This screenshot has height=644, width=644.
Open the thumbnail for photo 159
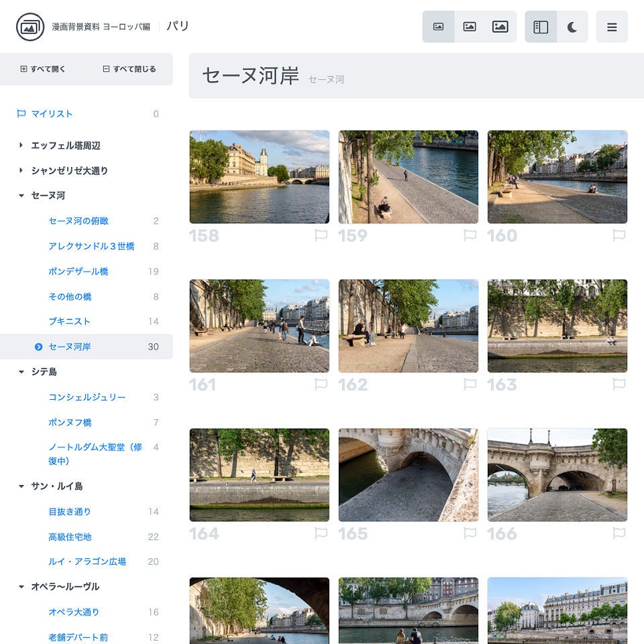[x=408, y=176]
